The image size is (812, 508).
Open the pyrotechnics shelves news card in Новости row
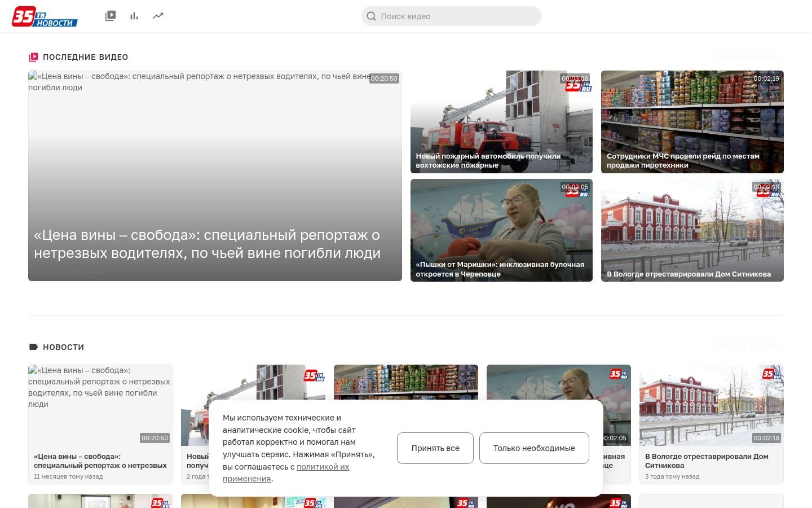[x=406, y=382]
